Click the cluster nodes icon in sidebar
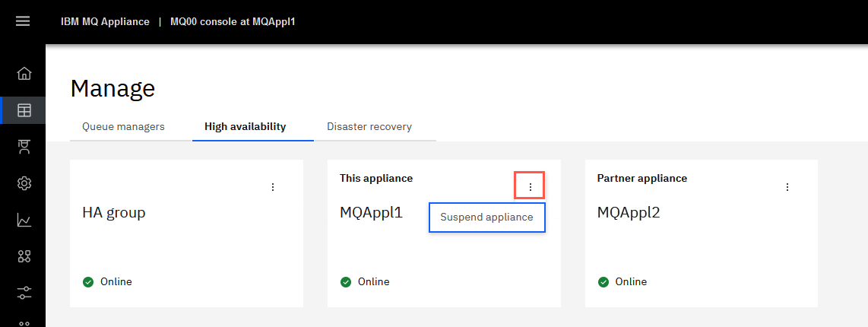868x327 pixels. tap(24, 256)
